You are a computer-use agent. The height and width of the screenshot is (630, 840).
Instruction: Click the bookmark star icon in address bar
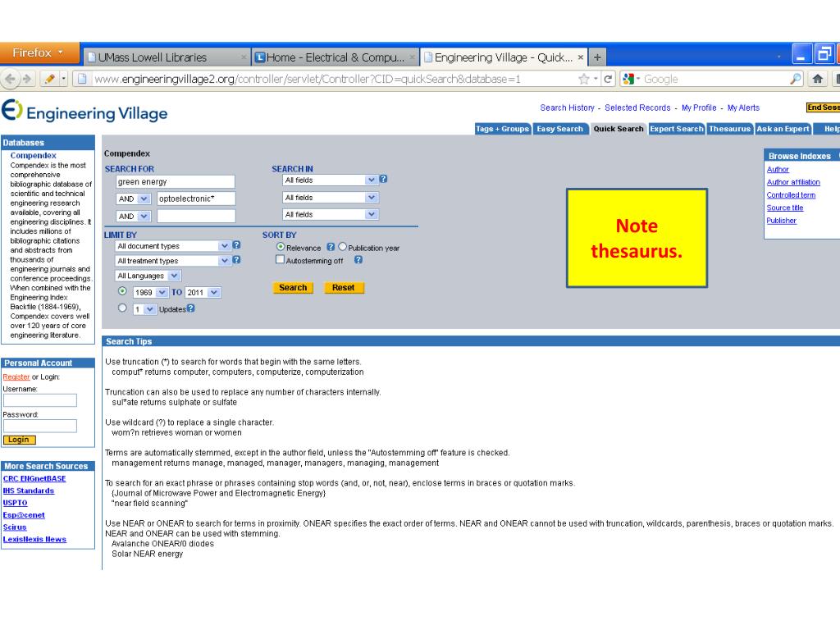point(584,79)
